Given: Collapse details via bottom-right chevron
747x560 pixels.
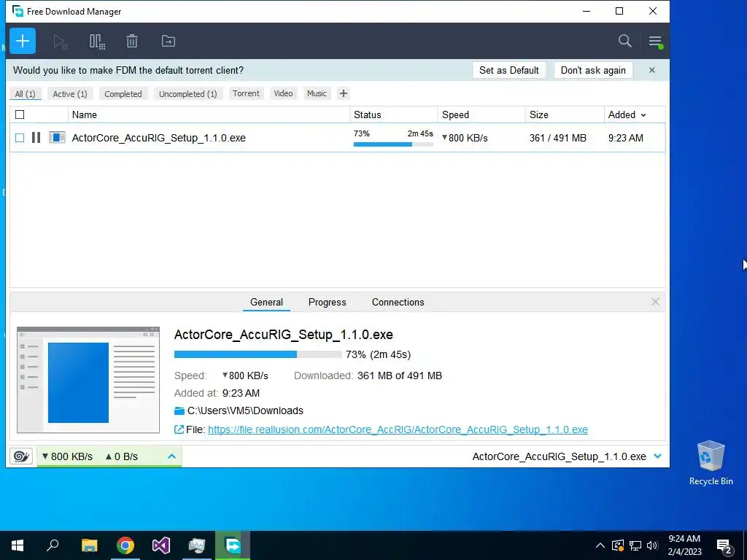Looking at the screenshot, I should [x=658, y=456].
